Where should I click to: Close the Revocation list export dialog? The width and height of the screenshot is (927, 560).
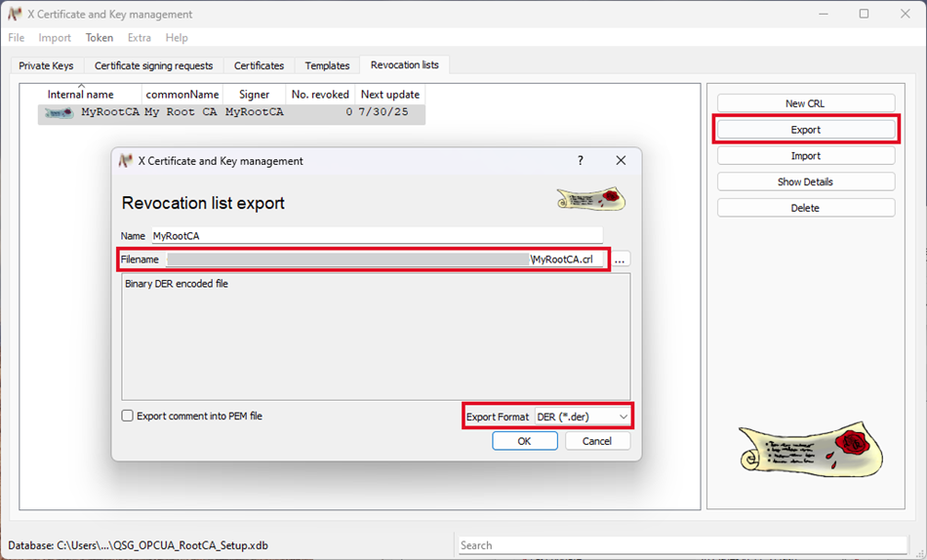point(621,161)
